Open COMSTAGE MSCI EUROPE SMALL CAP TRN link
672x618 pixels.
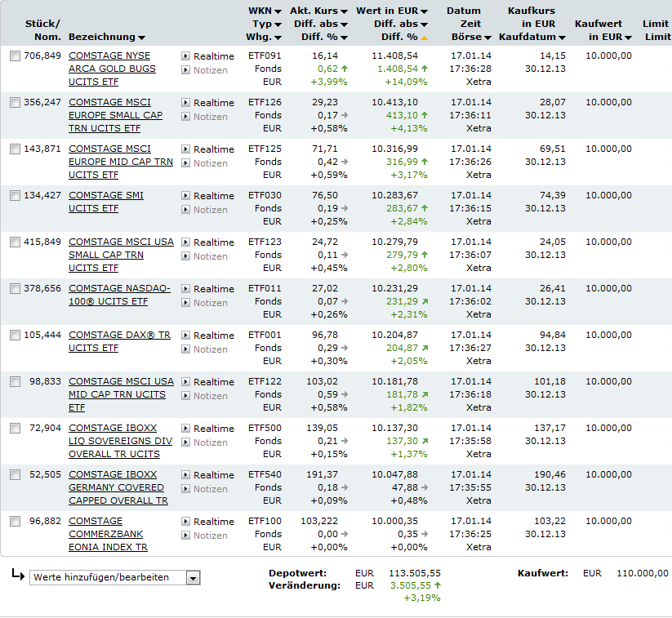click(x=115, y=115)
